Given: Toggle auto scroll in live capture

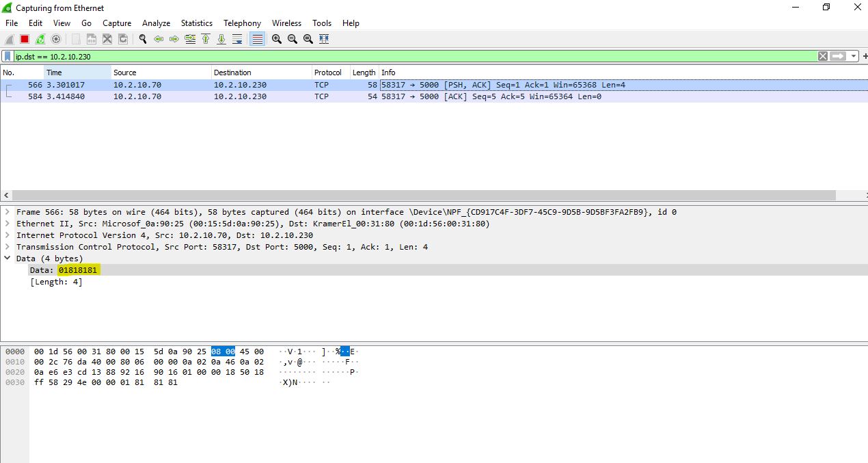Looking at the screenshot, I should [x=236, y=39].
